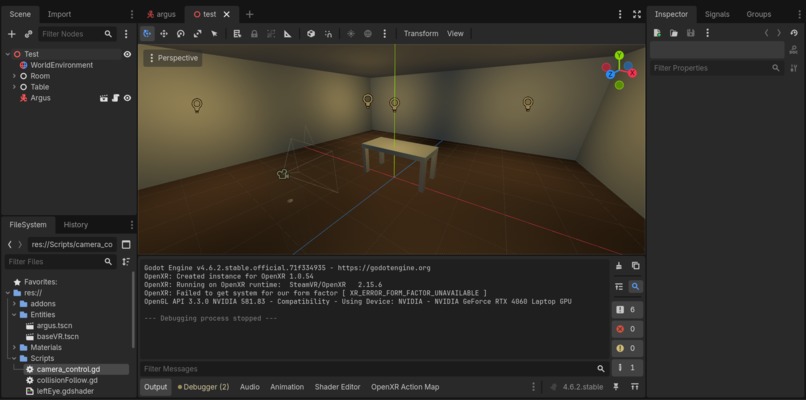Add a new node with plus icon
806x400 pixels.
click(12, 34)
